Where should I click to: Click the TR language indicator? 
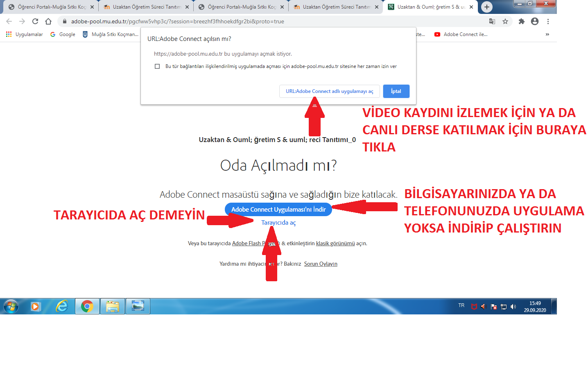pos(461,305)
